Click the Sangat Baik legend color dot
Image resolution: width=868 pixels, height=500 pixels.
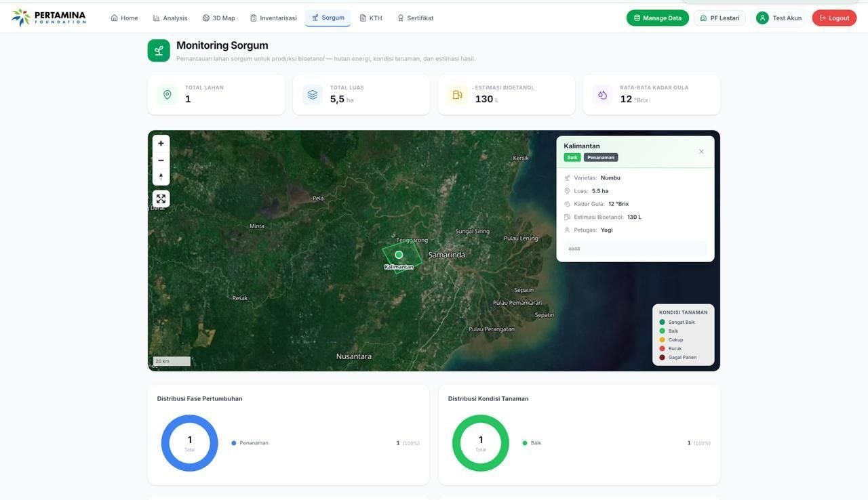pos(663,322)
